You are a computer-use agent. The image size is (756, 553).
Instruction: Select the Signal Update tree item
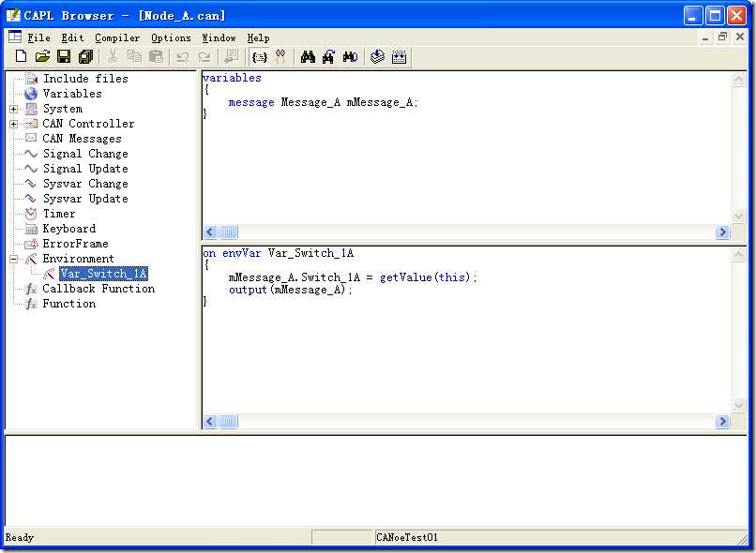tap(85, 169)
